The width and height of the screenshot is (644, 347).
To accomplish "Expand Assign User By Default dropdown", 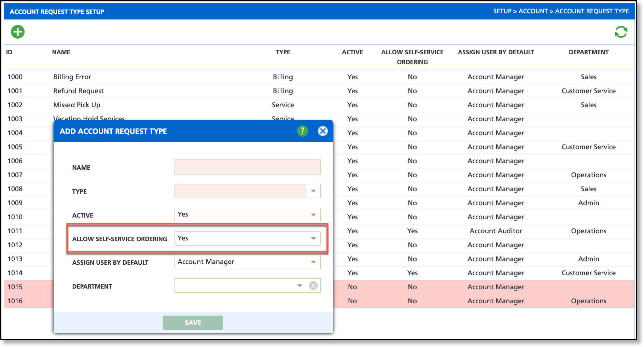I will [x=313, y=262].
